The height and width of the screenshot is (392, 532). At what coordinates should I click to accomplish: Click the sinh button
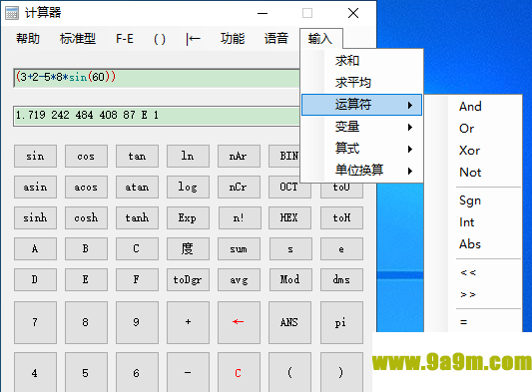pyautogui.click(x=35, y=217)
